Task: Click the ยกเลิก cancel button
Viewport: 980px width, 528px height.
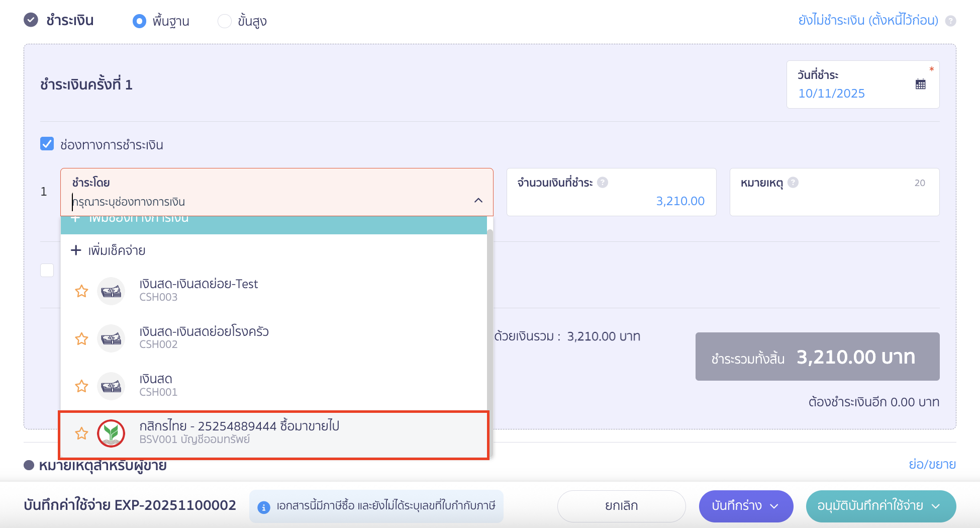Action: pos(621,506)
